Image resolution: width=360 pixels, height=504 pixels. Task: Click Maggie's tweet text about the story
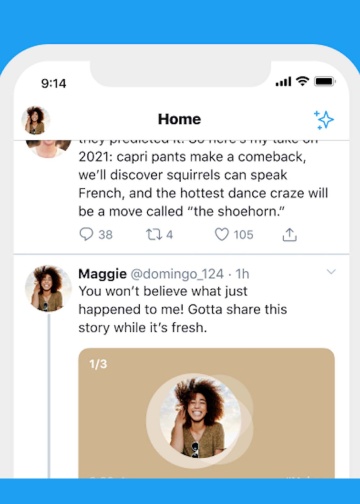pos(183,310)
